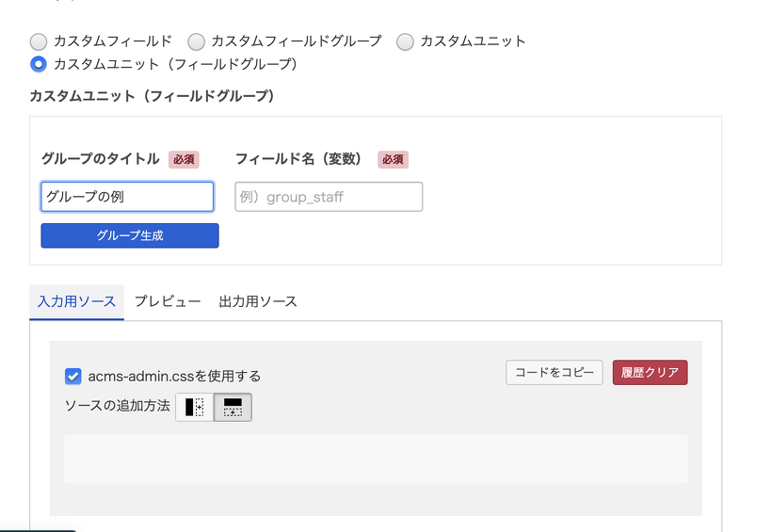Click the empty source code output area
Viewport: 772px width, 532px height.
point(375,459)
